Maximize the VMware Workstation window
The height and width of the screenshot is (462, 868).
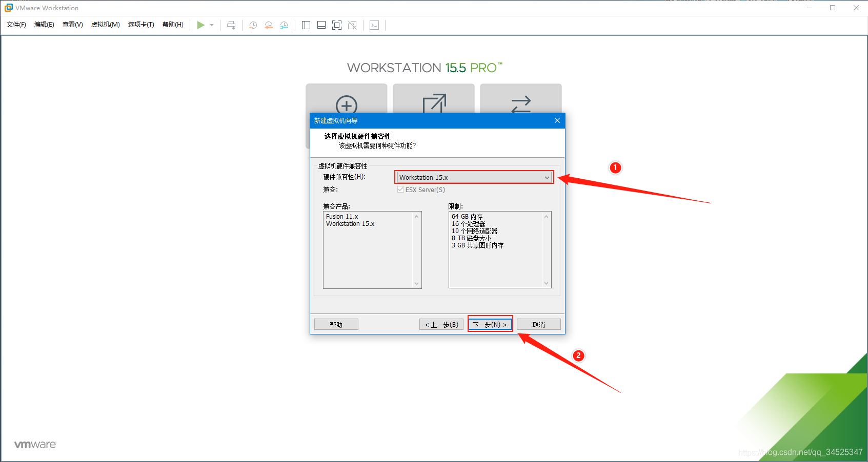coord(833,8)
